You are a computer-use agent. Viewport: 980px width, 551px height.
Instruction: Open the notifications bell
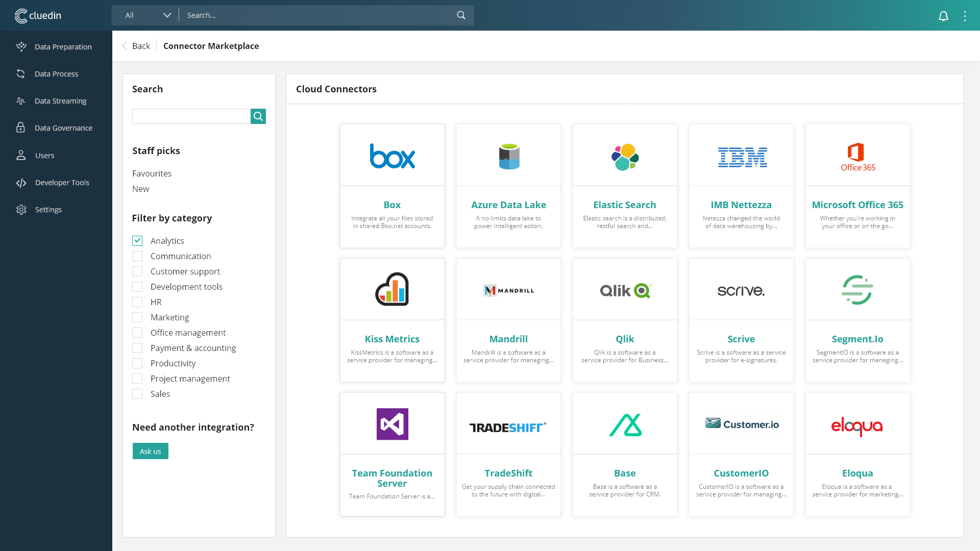[943, 16]
